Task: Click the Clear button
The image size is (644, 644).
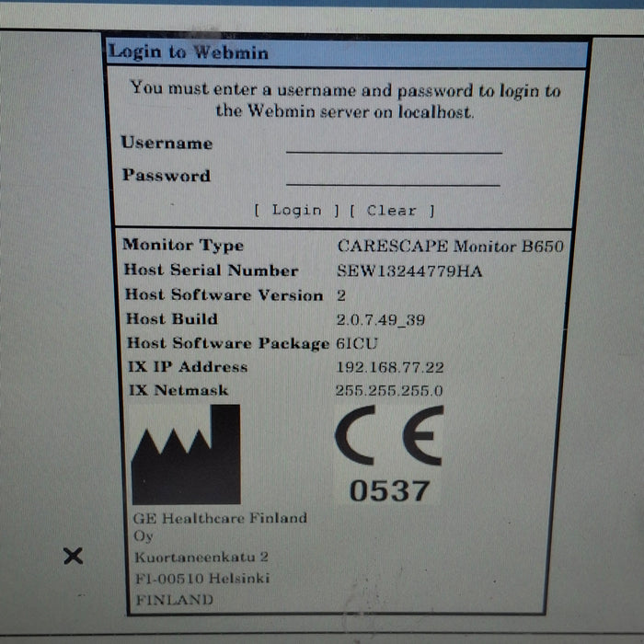Action: click(x=392, y=211)
